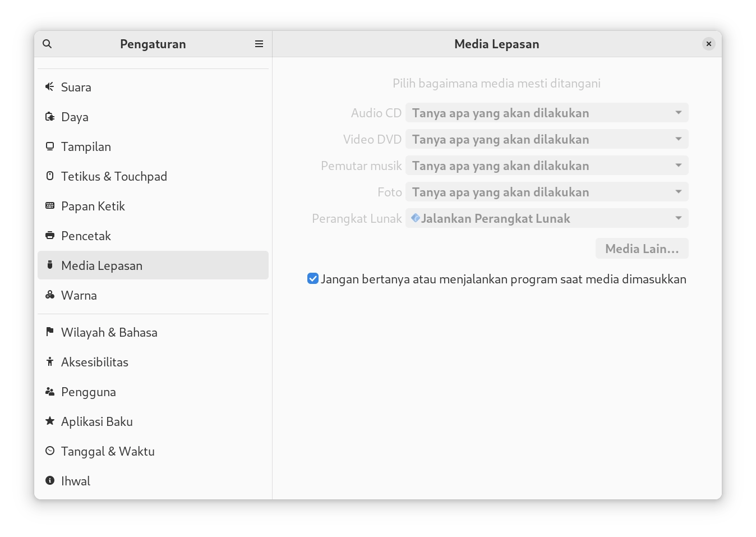756x537 pixels.
Task: Select Wilayah & Bahasa in the sidebar
Action: pyautogui.click(x=109, y=332)
